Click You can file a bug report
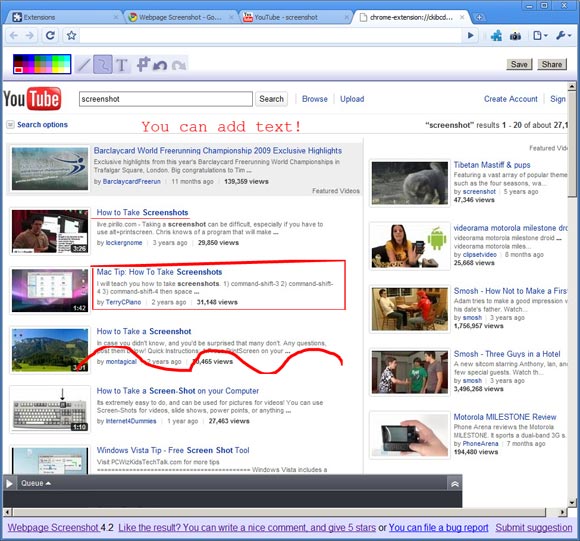This screenshot has width=580, height=541. (x=438, y=528)
